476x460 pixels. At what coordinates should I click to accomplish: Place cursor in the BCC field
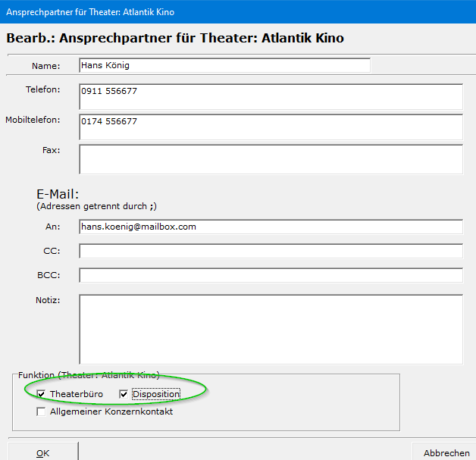pos(271,275)
